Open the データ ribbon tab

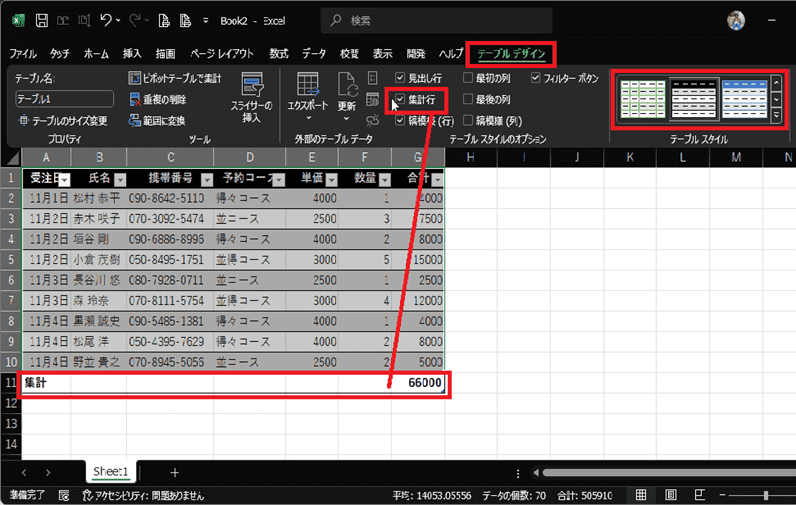314,53
